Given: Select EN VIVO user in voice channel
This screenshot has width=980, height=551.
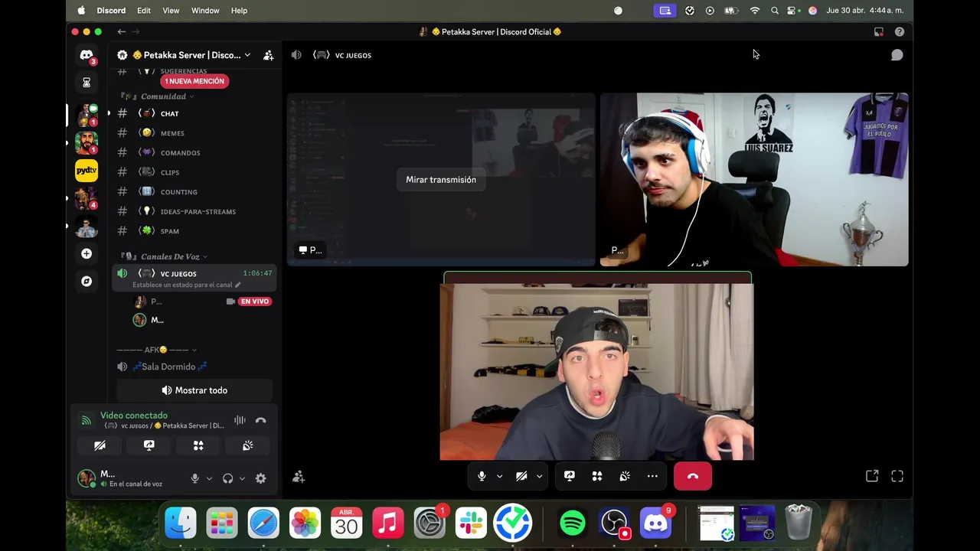Looking at the screenshot, I should click(203, 302).
